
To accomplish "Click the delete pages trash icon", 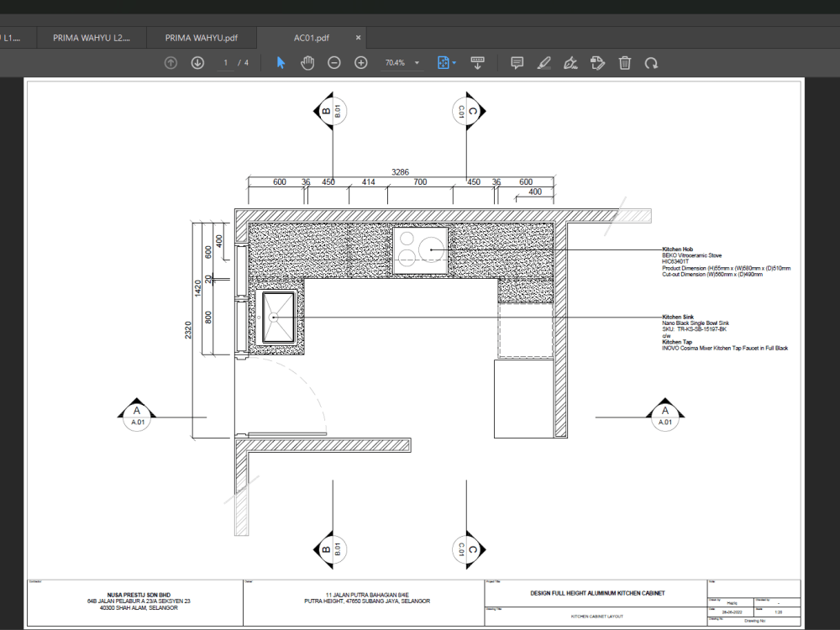I will (x=625, y=62).
